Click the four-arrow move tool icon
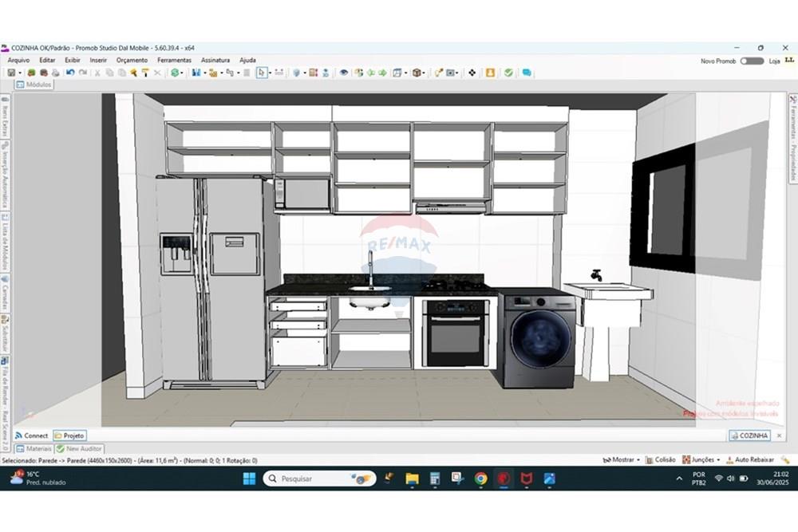This screenshot has width=798, height=532. click(472, 73)
